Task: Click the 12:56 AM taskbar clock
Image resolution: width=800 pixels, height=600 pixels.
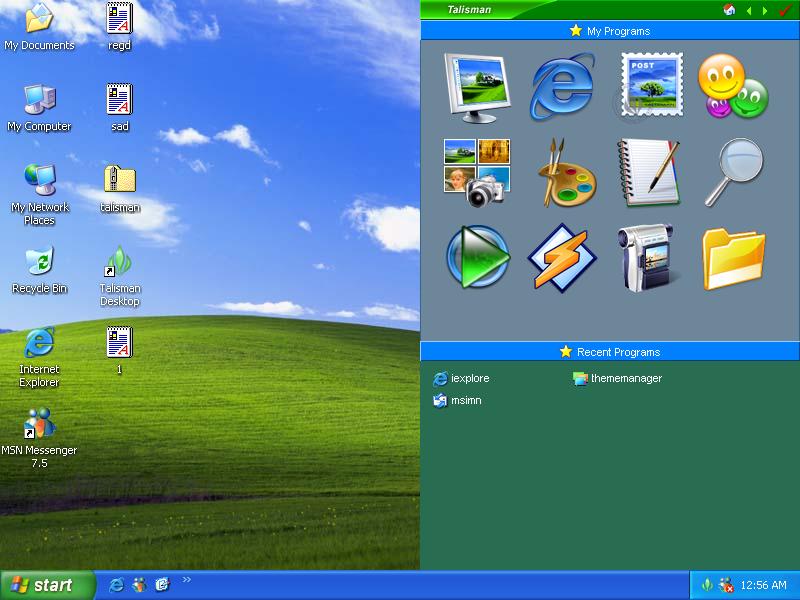Action: tap(764, 585)
